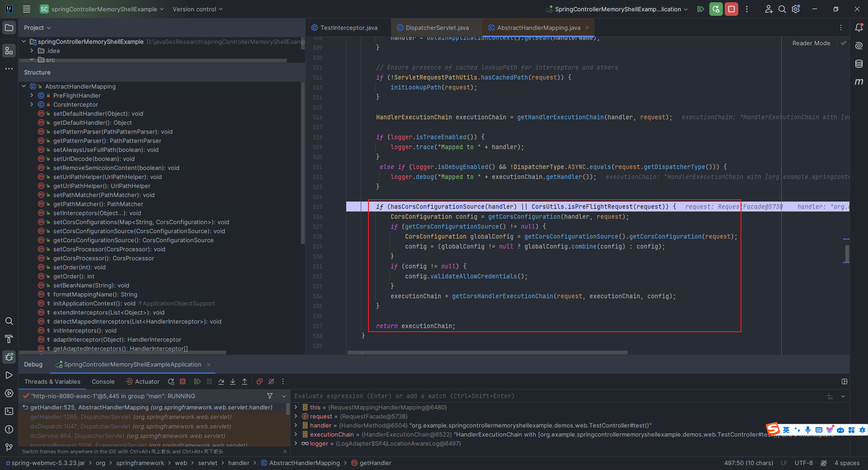This screenshot has width=868, height=470.
Task: Click '4 spaces' indent setting
Action: 847,463
